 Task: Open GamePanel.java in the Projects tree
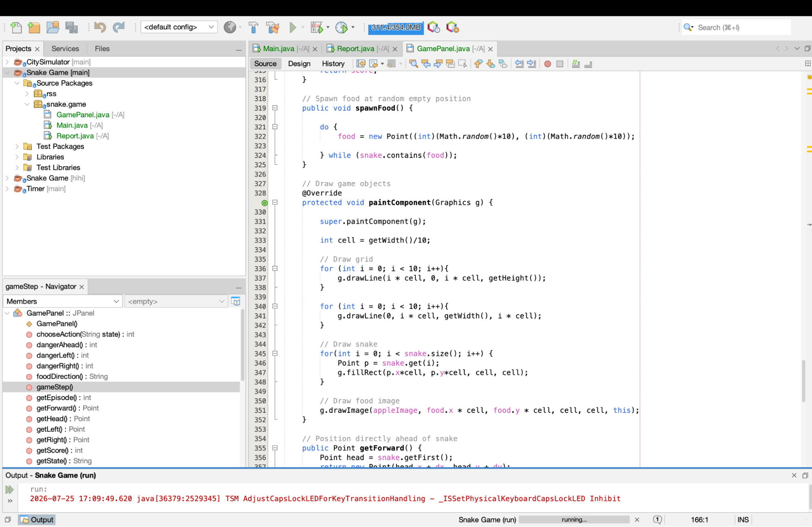point(83,115)
